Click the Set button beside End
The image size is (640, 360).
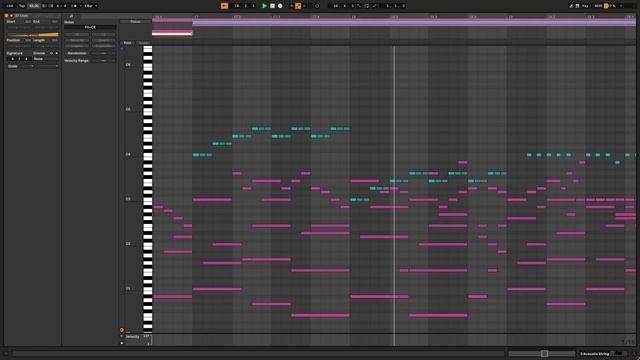click(x=54, y=21)
